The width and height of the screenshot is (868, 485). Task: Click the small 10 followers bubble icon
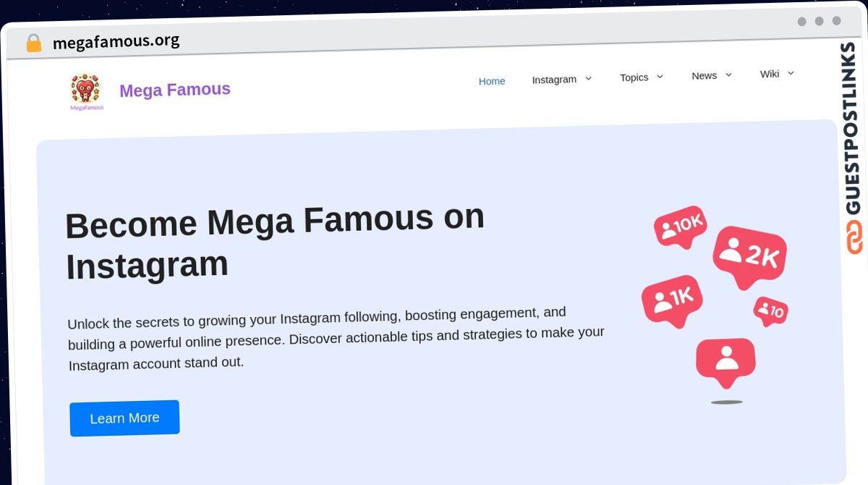[x=770, y=311]
